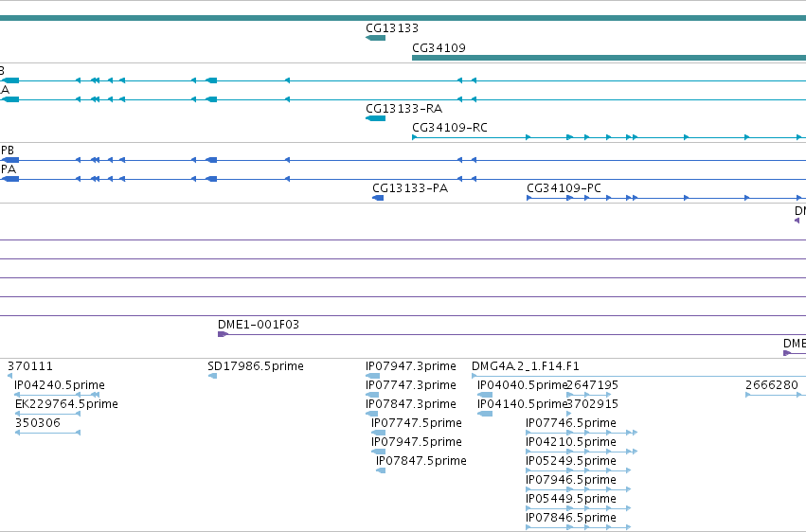Viewport: 806px width, 532px height.
Task: Click the IP04240.5prime label
Action: [60, 385]
